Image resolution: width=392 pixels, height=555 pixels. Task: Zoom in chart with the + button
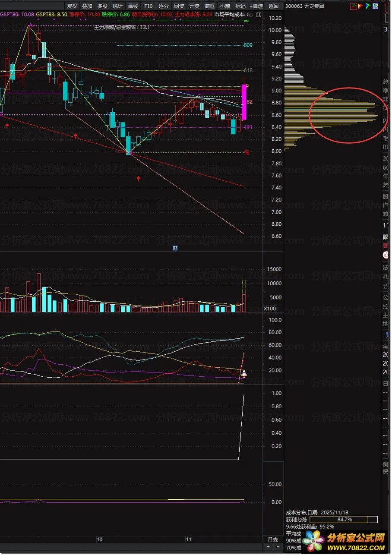tap(268, 547)
